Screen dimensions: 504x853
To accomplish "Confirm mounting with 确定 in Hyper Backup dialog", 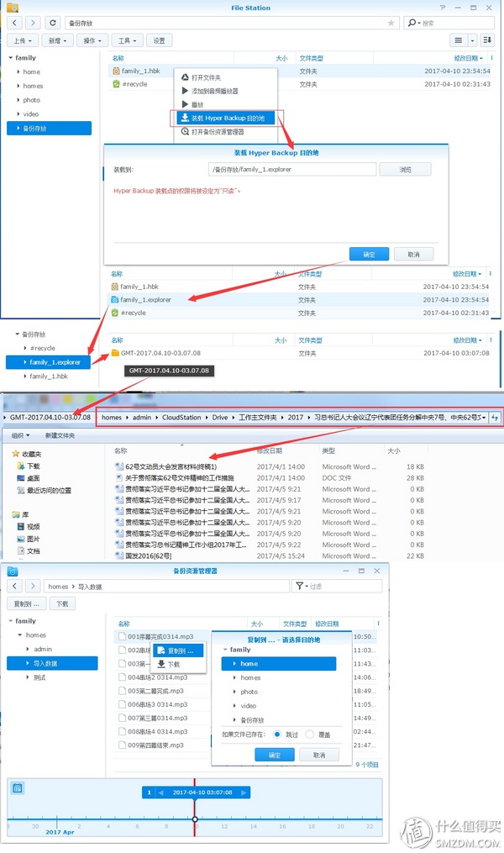I will tap(369, 254).
